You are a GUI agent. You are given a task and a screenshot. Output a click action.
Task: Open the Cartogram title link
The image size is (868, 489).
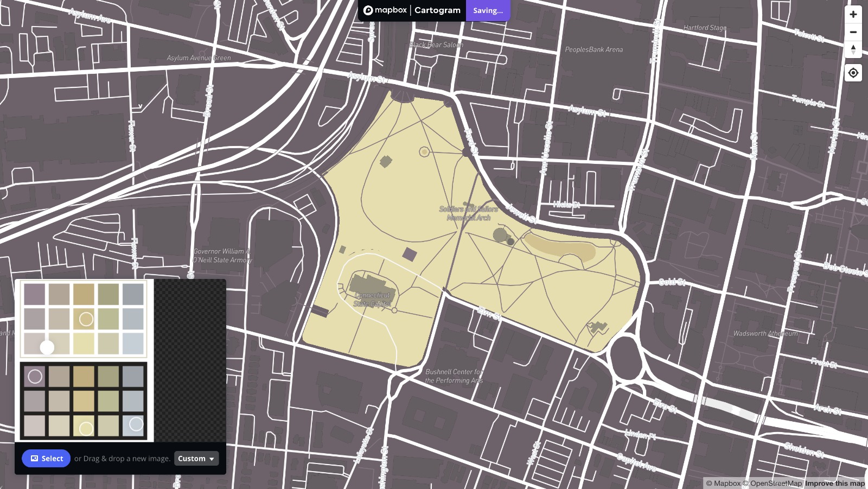(437, 10)
